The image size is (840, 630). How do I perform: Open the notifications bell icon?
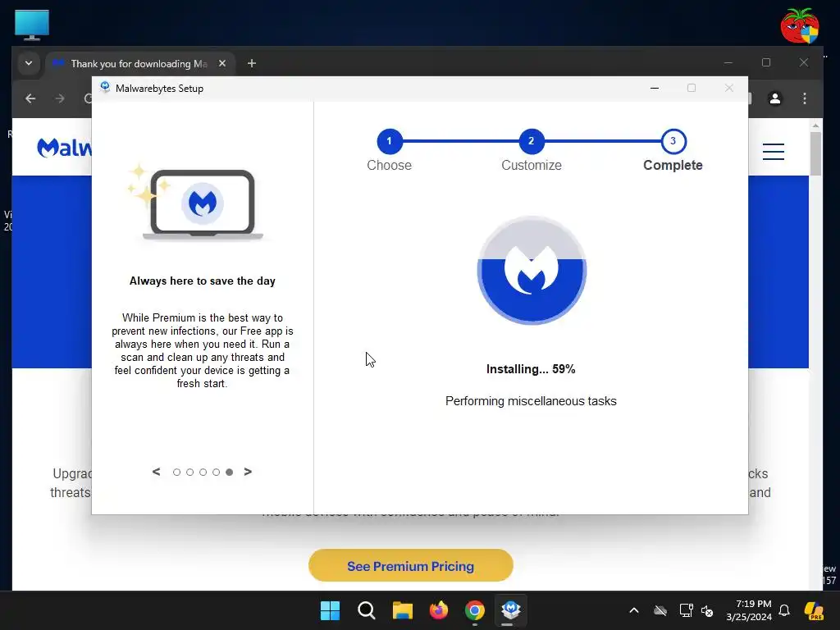pyautogui.click(x=784, y=610)
